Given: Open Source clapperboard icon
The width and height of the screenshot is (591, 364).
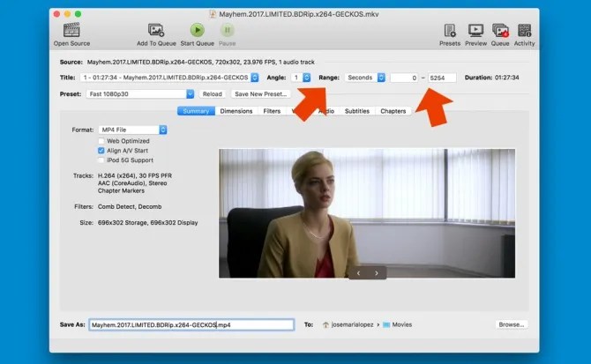Looking at the screenshot, I should 71,30.
